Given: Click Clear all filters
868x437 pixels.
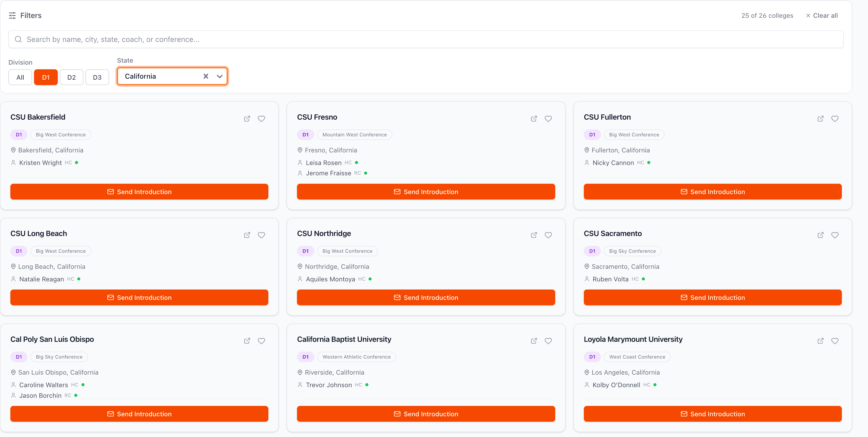Looking at the screenshot, I should 822,16.
